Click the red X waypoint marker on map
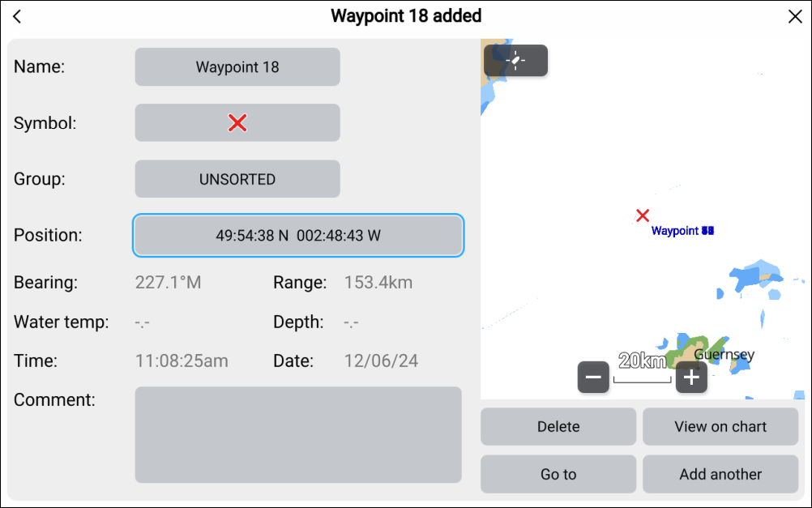 coord(643,216)
